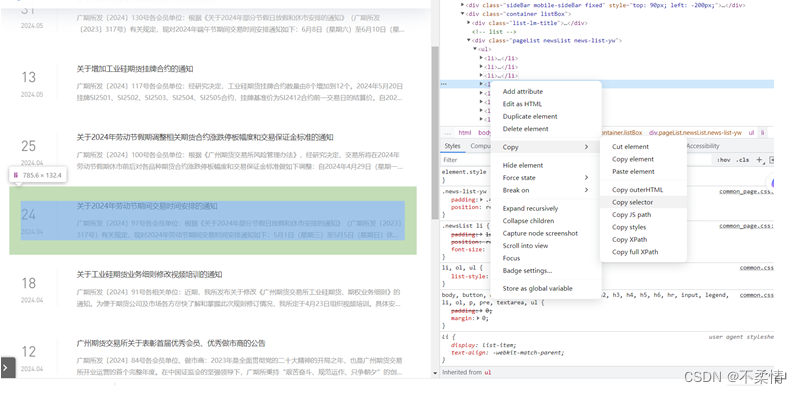Collapse the container listBox div node
Image resolution: width=799 pixels, height=394 pixels.
pos(463,14)
